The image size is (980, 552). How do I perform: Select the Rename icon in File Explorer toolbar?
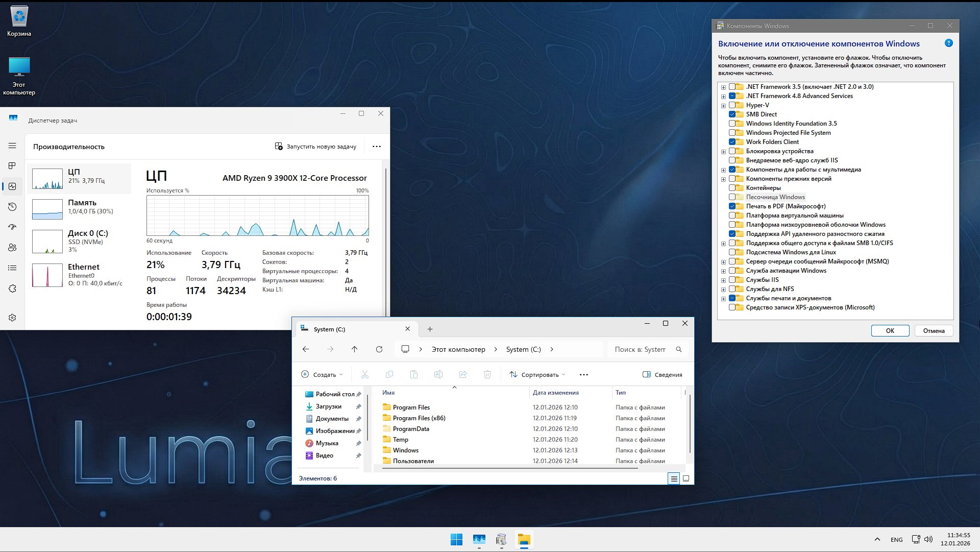tap(438, 374)
